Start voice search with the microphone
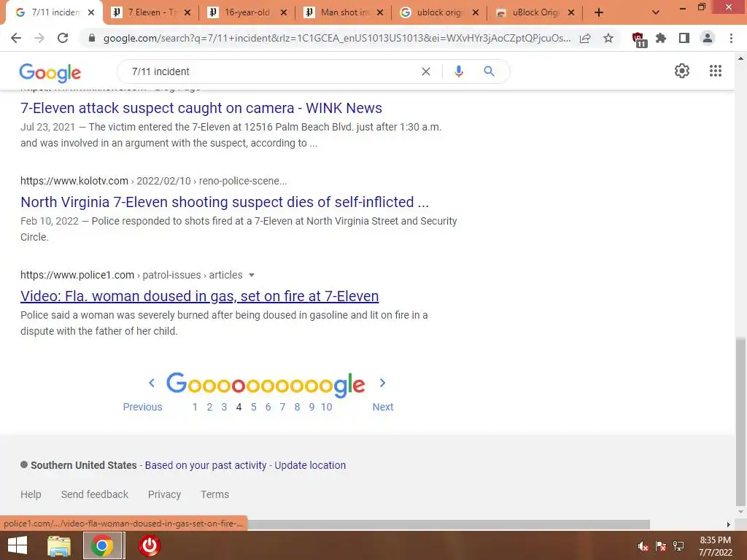 click(x=458, y=71)
